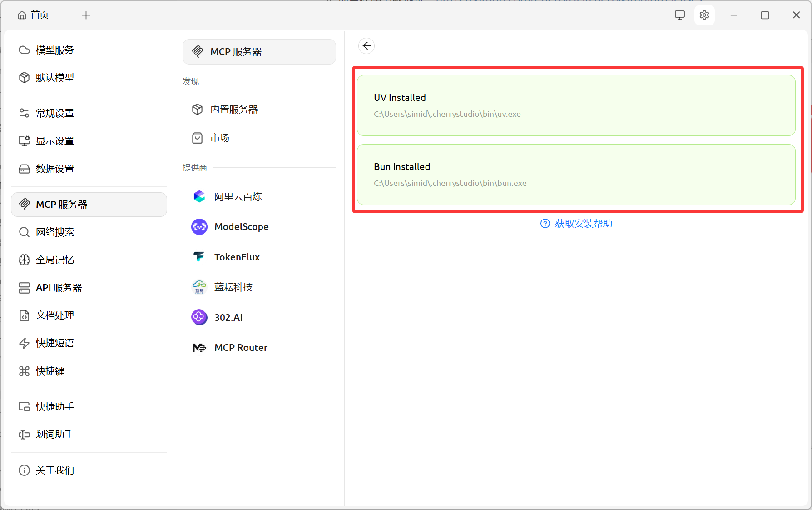Go to 网络搜索 settings

(54, 232)
